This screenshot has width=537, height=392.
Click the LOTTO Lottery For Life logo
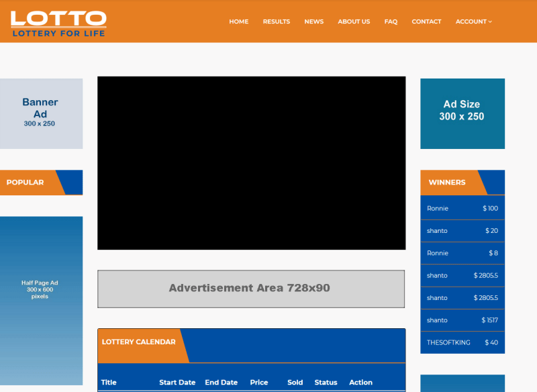tap(58, 23)
